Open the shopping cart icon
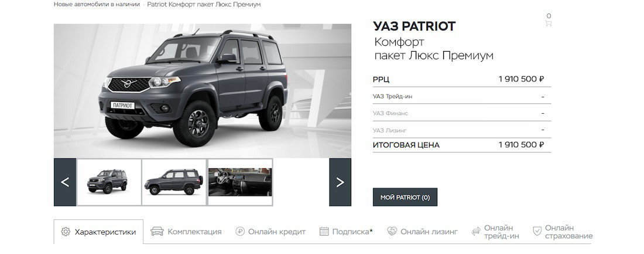 [x=549, y=23]
